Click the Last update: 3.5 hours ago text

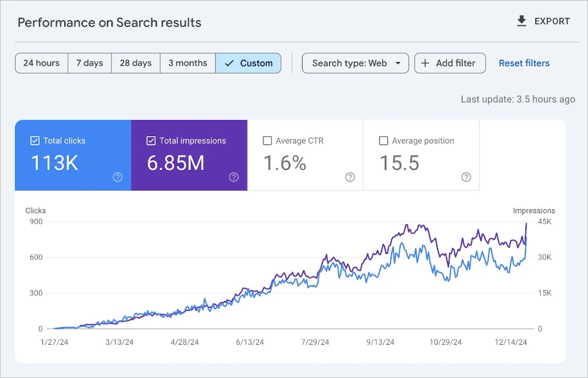coord(518,99)
